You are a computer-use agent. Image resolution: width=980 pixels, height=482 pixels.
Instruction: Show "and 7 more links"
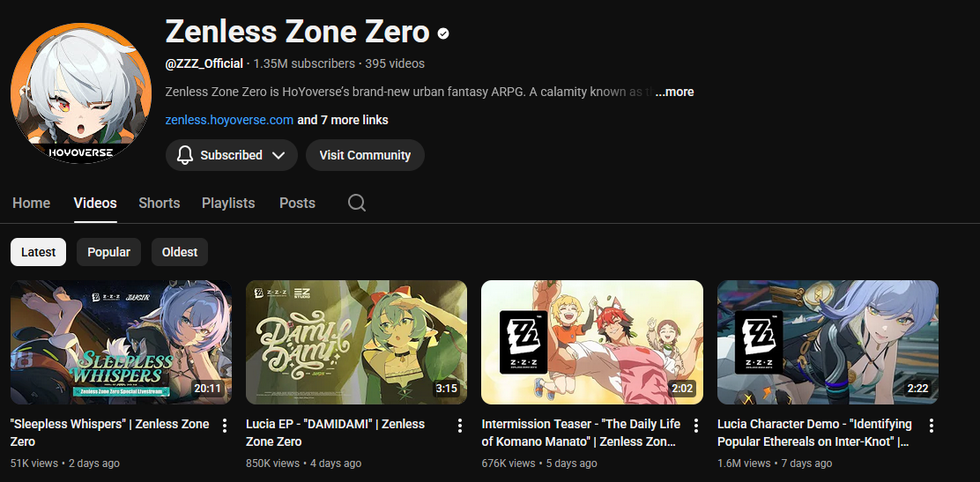343,120
